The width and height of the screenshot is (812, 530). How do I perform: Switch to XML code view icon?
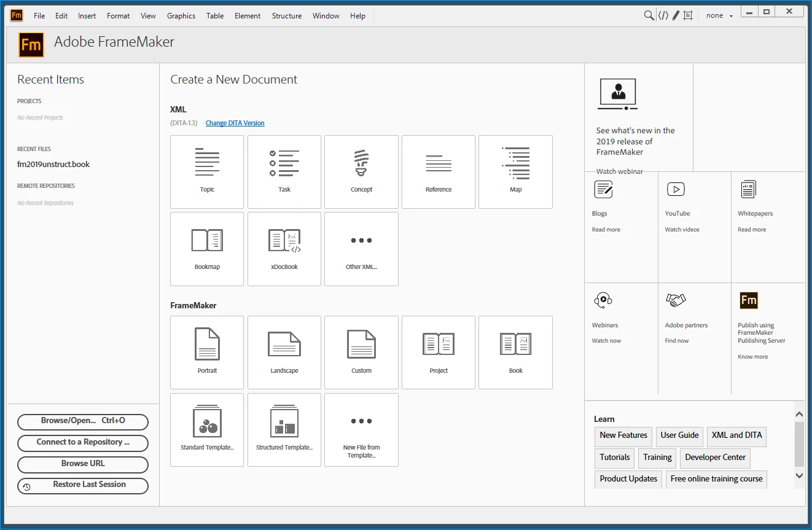tap(663, 15)
